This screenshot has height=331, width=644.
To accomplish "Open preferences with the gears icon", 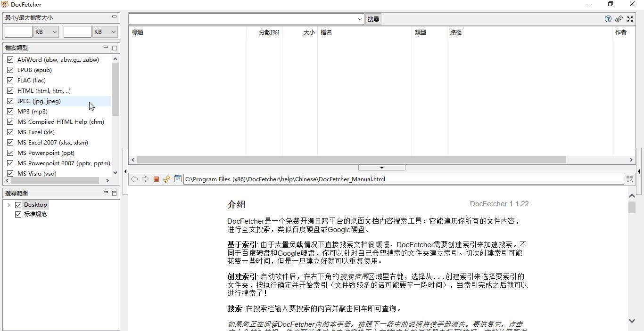I will click(619, 19).
